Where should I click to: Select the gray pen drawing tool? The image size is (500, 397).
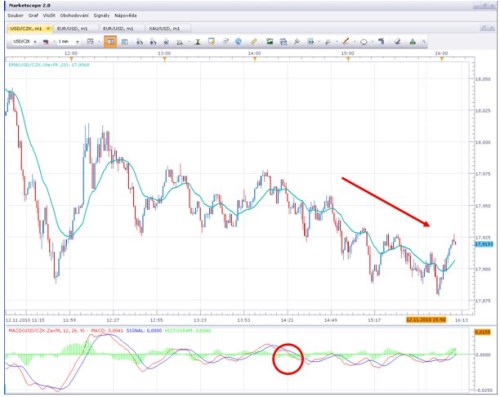point(328,42)
